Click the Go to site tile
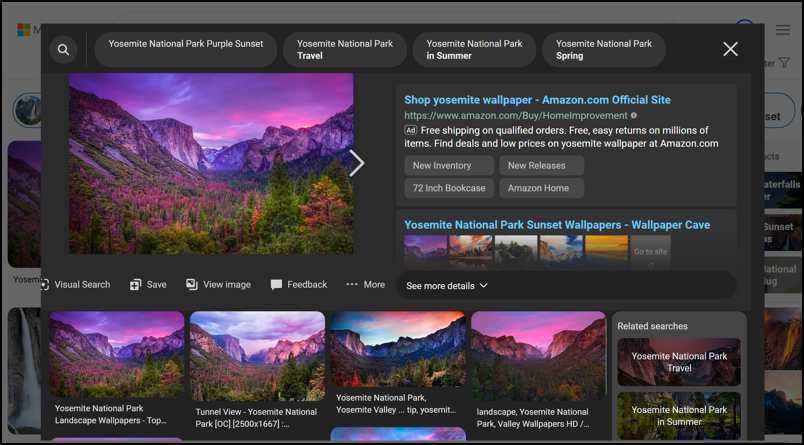The height and width of the screenshot is (445, 804). pos(651,252)
